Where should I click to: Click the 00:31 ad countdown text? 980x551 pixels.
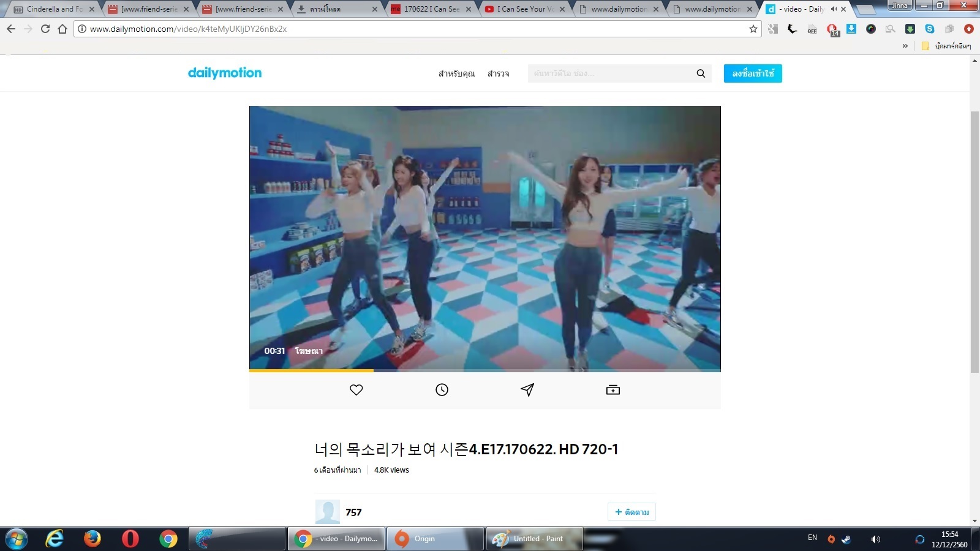(274, 351)
